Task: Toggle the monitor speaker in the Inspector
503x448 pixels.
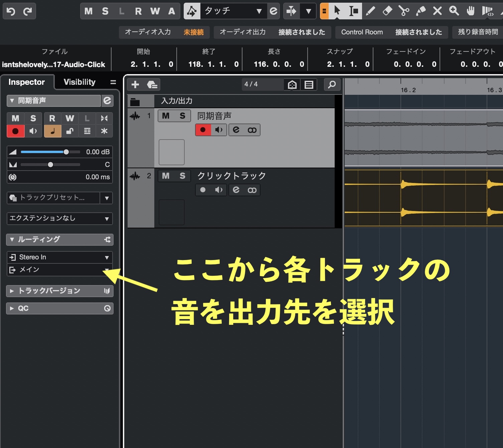Action: (33, 131)
